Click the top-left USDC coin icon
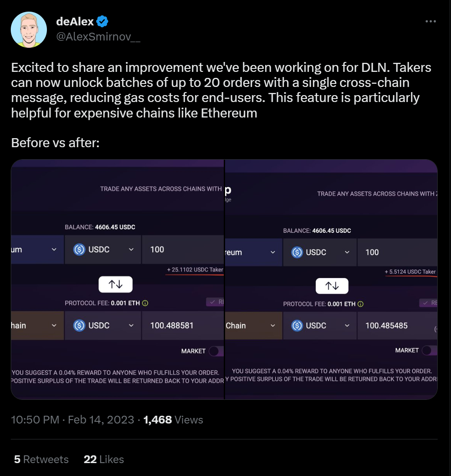Viewport: 451px width, 476px height. [79, 250]
